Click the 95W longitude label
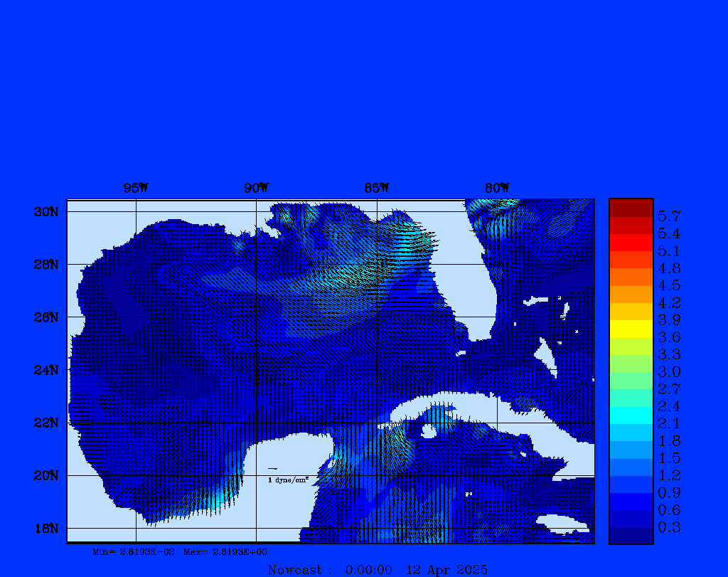This screenshot has height=577, width=728. click(136, 189)
